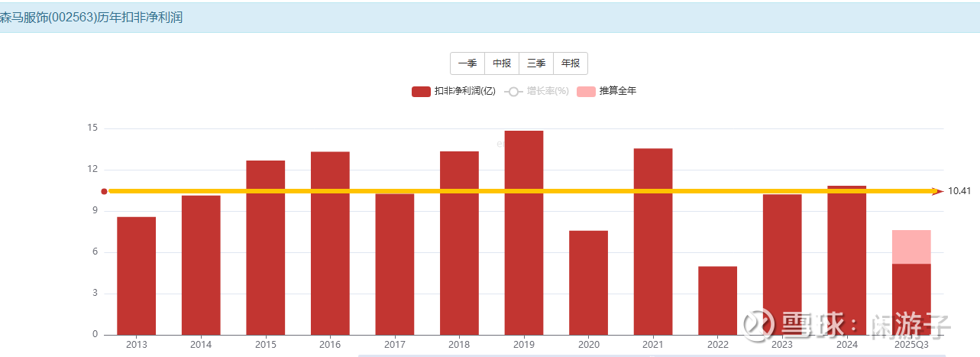Click the y-axis value 3
Screen dimensions: 980x357
(95, 294)
